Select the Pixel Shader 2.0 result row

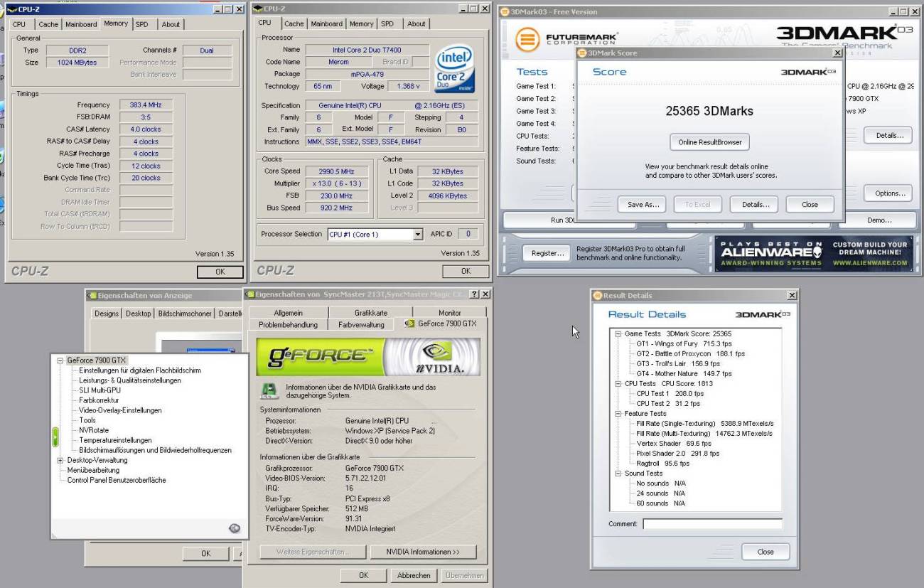[678, 453]
